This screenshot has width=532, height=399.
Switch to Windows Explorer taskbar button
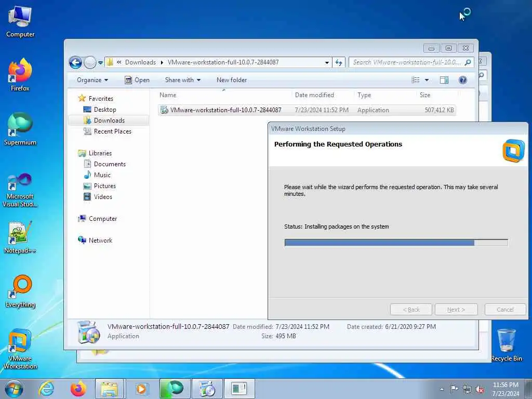pos(109,389)
